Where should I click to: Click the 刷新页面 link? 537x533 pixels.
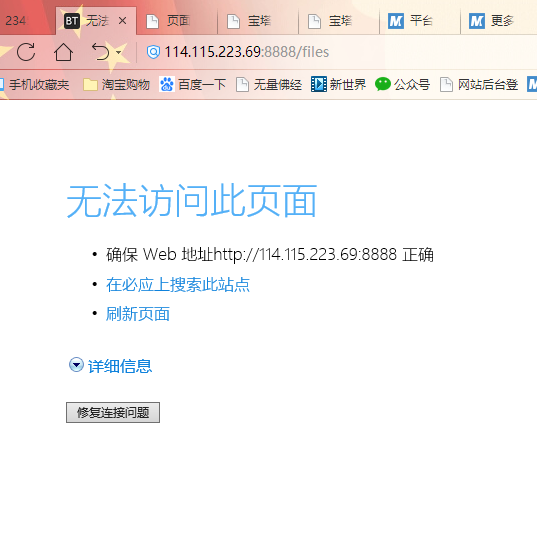(138, 314)
